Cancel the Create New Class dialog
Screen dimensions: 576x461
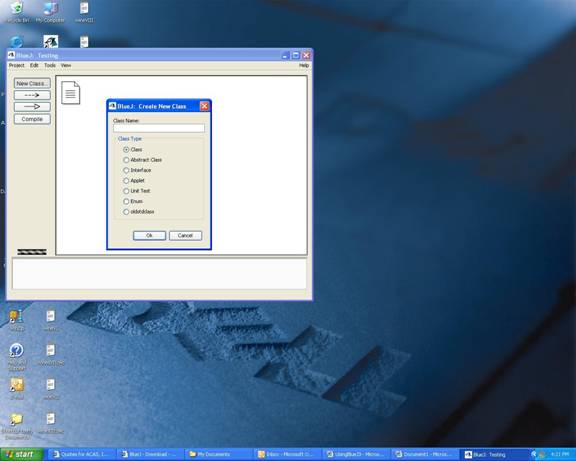(185, 235)
